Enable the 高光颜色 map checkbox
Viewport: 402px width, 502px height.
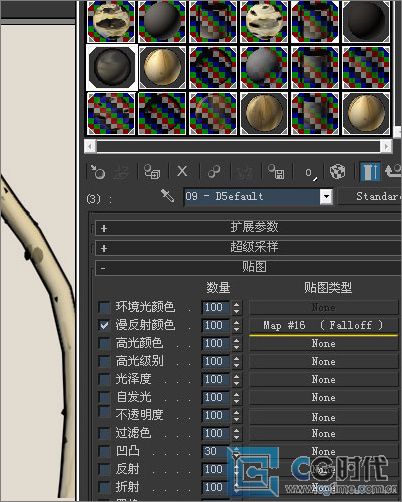[x=104, y=343]
